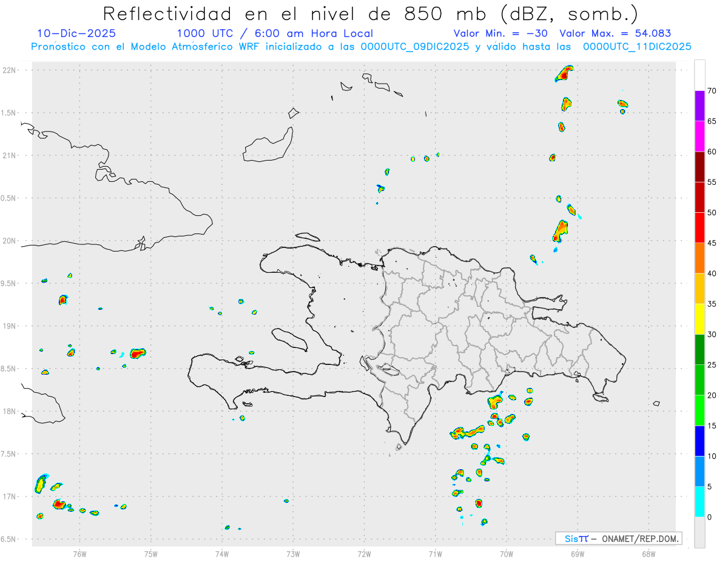Click the colorbar label '40'
Image resolution: width=728 pixels, height=562 pixels.
[x=712, y=273]
